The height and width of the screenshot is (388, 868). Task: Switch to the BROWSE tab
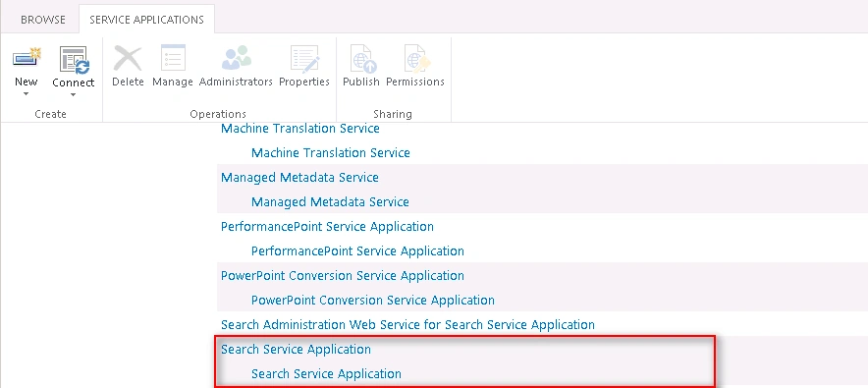tap(42, 20)
